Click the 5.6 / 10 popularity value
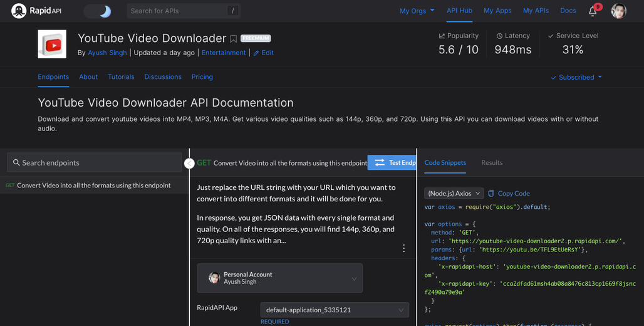This screenshot has width=644, height=326. [x=459, y=50]
